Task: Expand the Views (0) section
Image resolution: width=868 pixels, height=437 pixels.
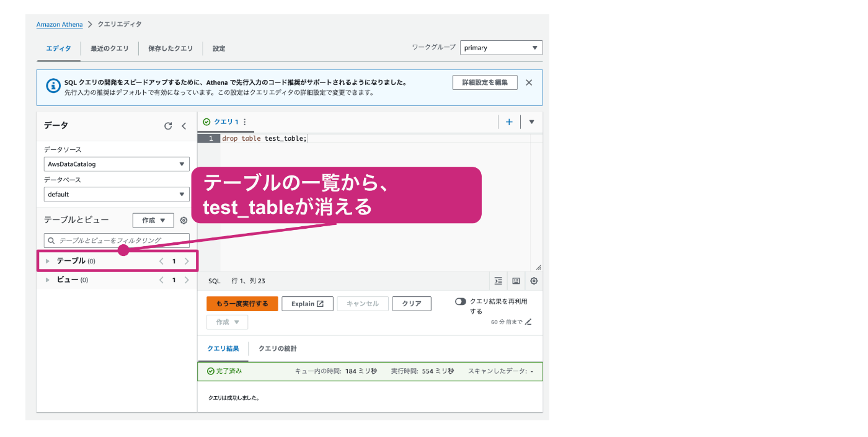Action: [47, 280]
